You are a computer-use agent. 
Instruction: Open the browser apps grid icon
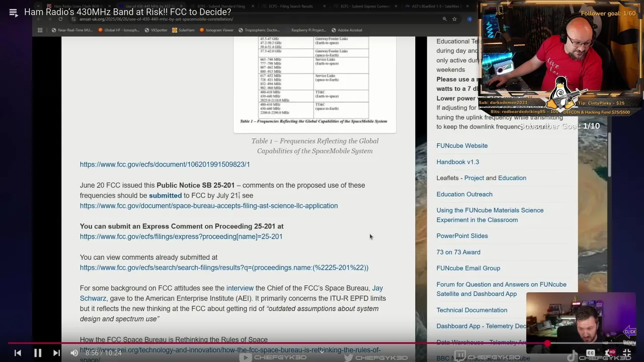coord(40,30)
